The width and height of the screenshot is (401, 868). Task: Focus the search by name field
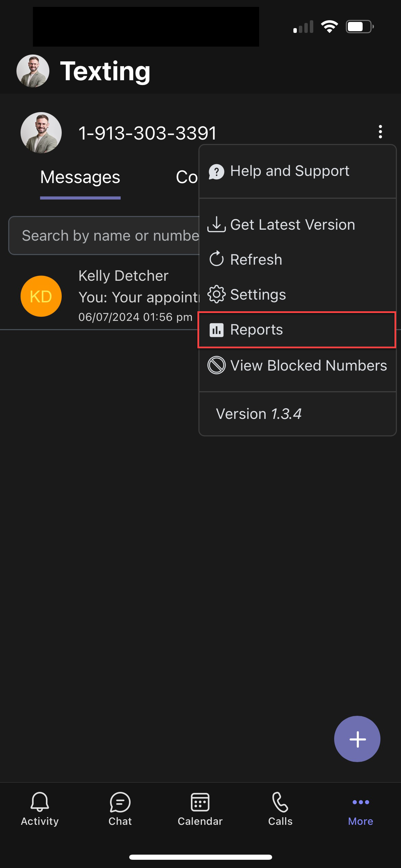(103, 236)
